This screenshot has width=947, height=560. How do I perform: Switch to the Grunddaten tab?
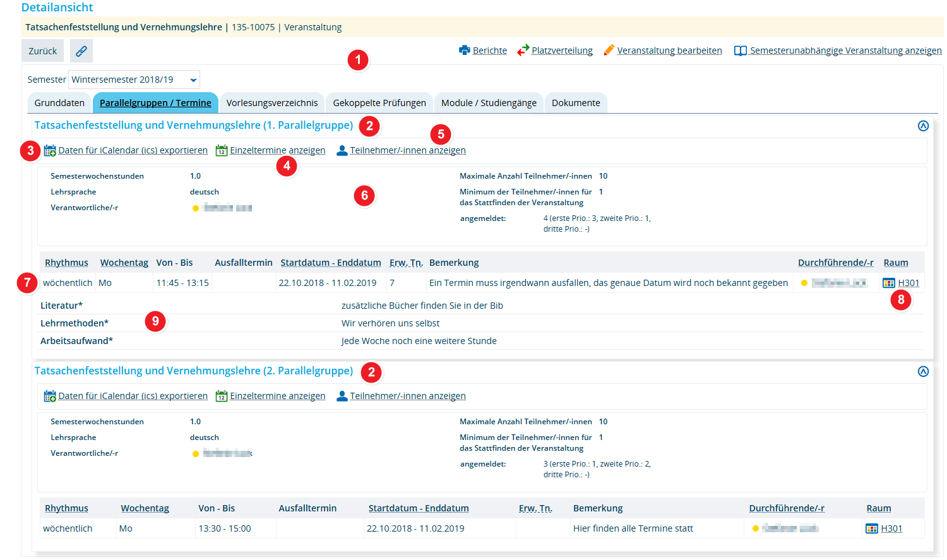click(59, 103)
